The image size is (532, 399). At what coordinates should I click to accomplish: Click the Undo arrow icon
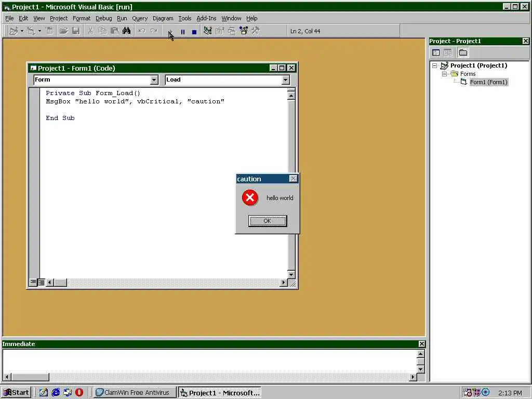pos(141,31)
